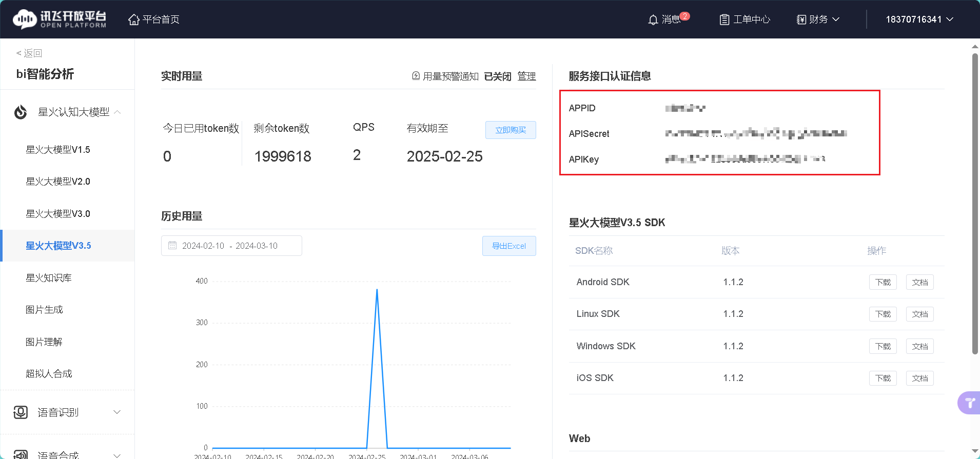Viewport: 980px width, 459px height.
Task: Click the expiry date 2025-02-25
Action: (444, 156)
